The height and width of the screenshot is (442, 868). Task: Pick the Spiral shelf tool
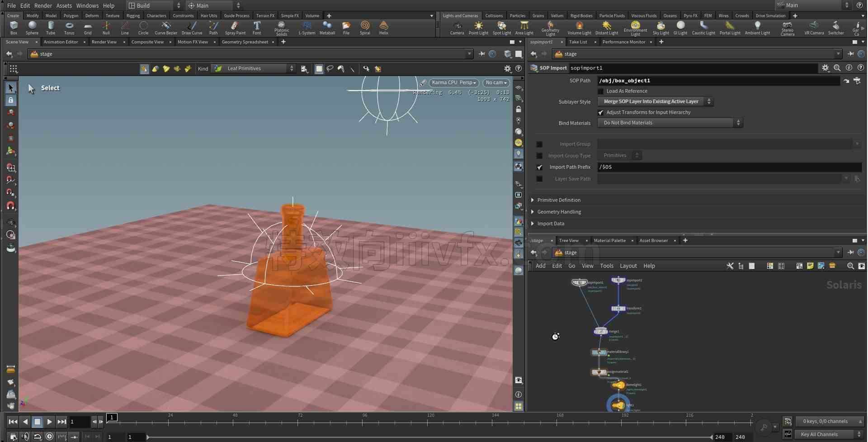pyautogui.click(x=365, y=28)
